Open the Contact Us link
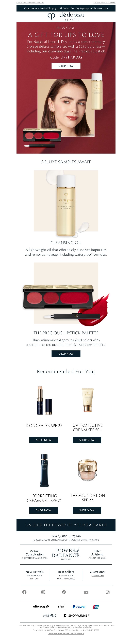This screenshot has height=644, width=132. (98, 575)
